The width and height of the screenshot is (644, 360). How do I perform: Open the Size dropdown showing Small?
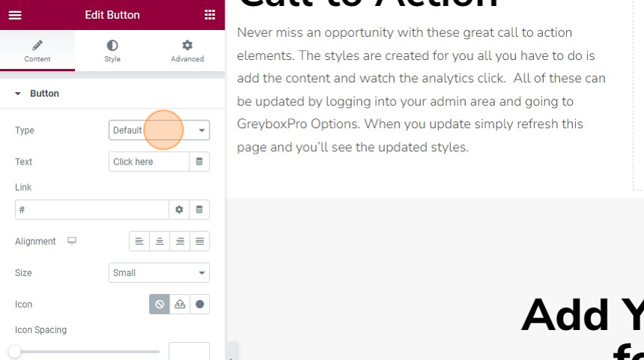pos(159,273)
